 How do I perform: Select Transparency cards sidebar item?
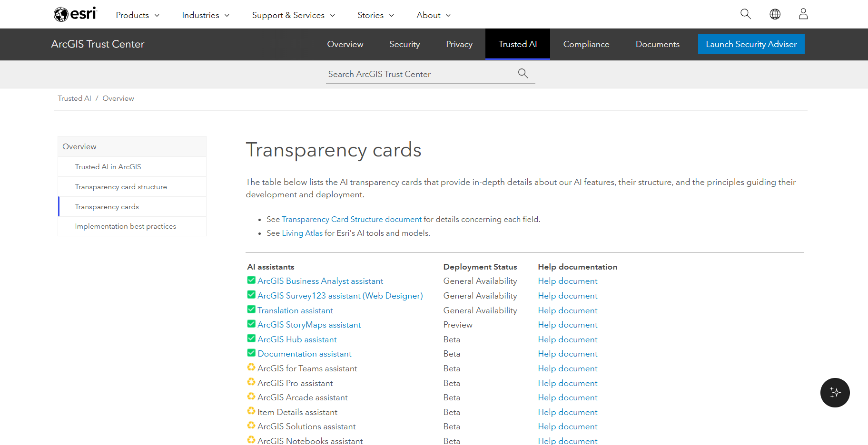[x=132, y=207]
